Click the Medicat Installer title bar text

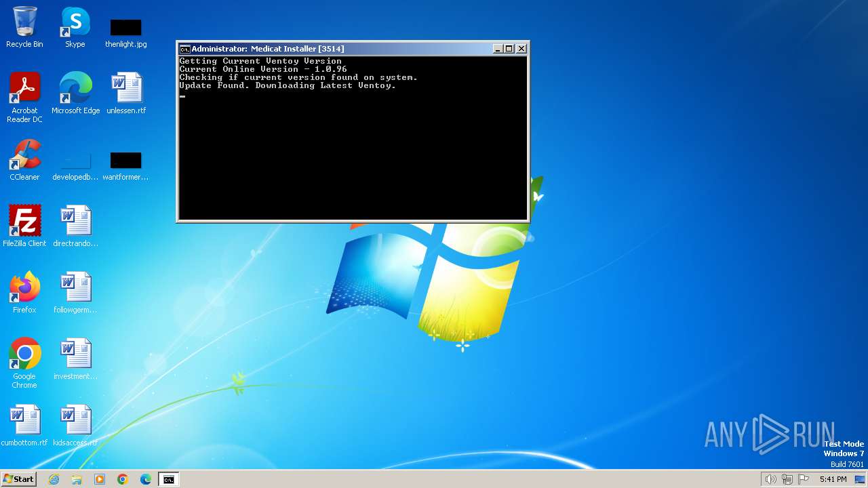pyautogui.click(x=268, y=49)
